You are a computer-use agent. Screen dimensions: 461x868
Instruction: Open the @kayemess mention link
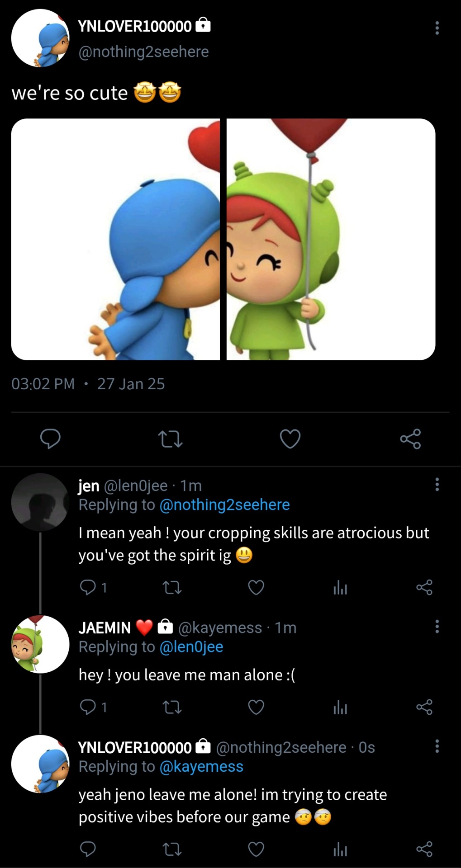pos(201,766)
